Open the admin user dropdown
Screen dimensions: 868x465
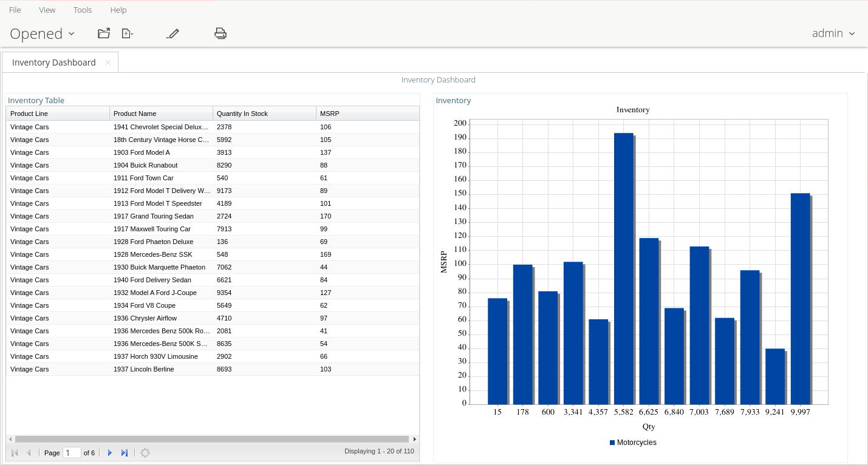(833, 33)
